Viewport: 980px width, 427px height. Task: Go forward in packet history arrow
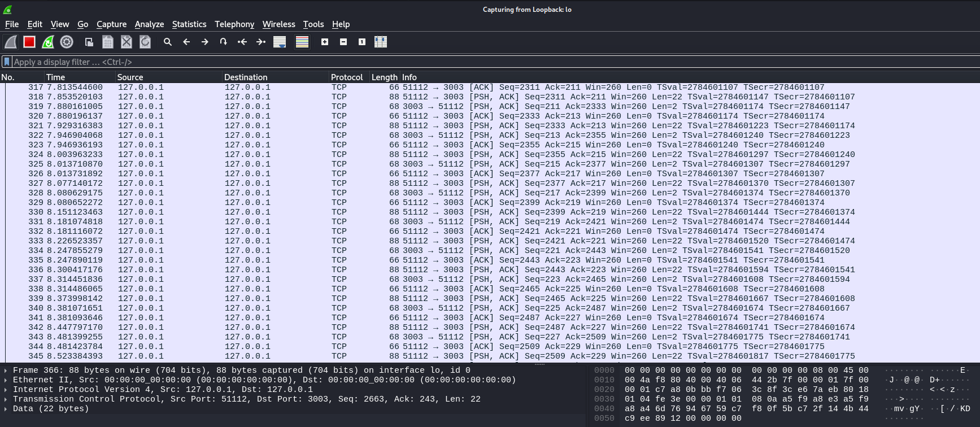(x=205, y=42)
